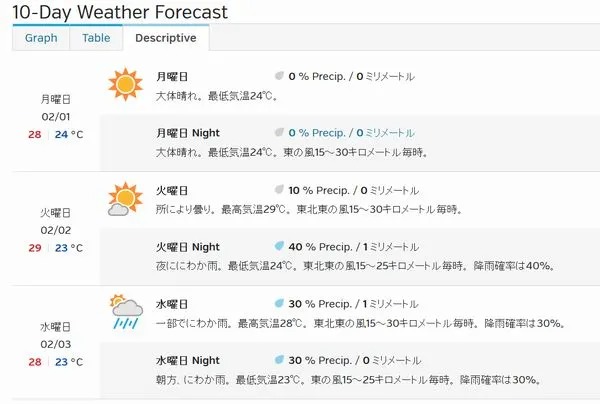
Task: Click the 10-Day Weather Forecast title
Action: click(120, 12)
